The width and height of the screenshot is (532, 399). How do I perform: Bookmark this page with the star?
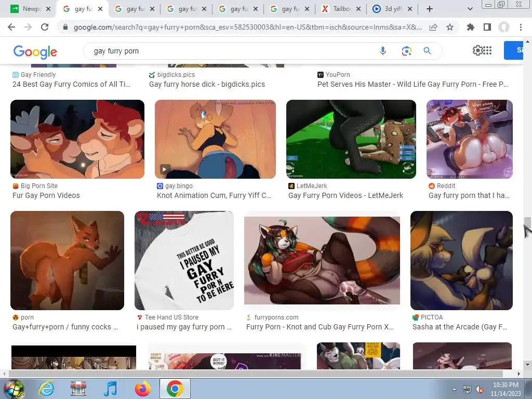tap(450, 27)
